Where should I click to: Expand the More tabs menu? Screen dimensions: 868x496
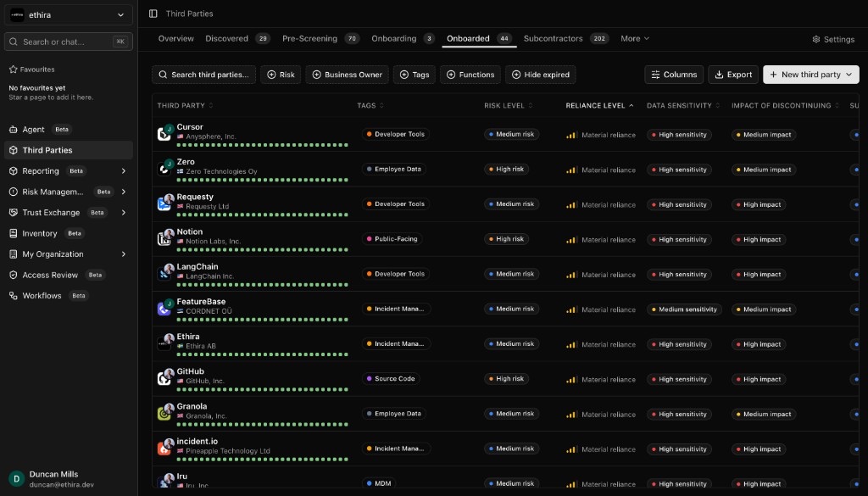point(634,39)
